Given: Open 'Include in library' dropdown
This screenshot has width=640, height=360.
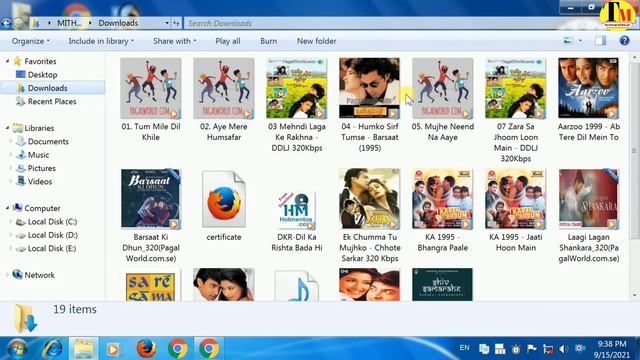Looking at the screenshot, I should click(x=101, y=41).
